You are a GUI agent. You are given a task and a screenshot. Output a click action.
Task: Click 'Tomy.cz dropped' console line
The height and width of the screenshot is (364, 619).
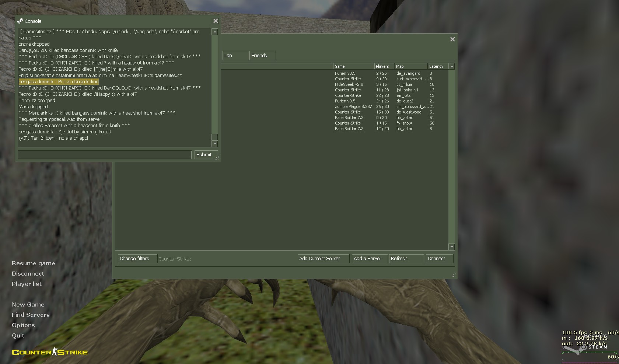point(37,101)
